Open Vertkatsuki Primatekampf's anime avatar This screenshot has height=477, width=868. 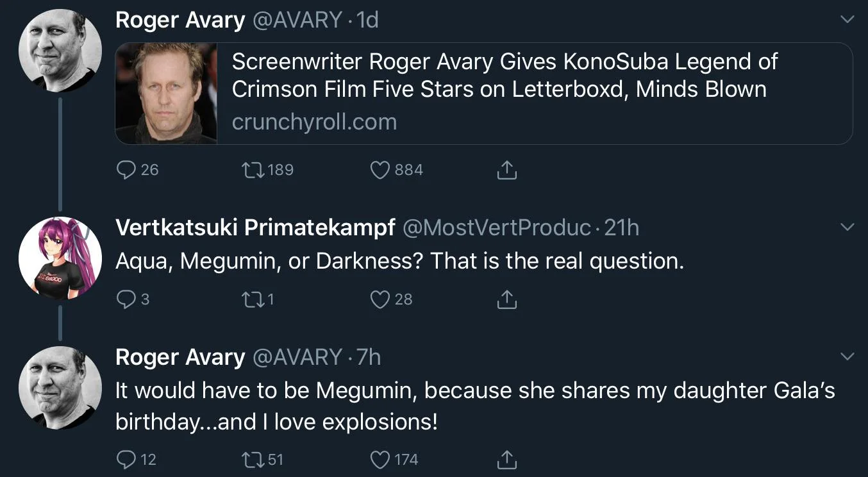click(x=60, y=258)
